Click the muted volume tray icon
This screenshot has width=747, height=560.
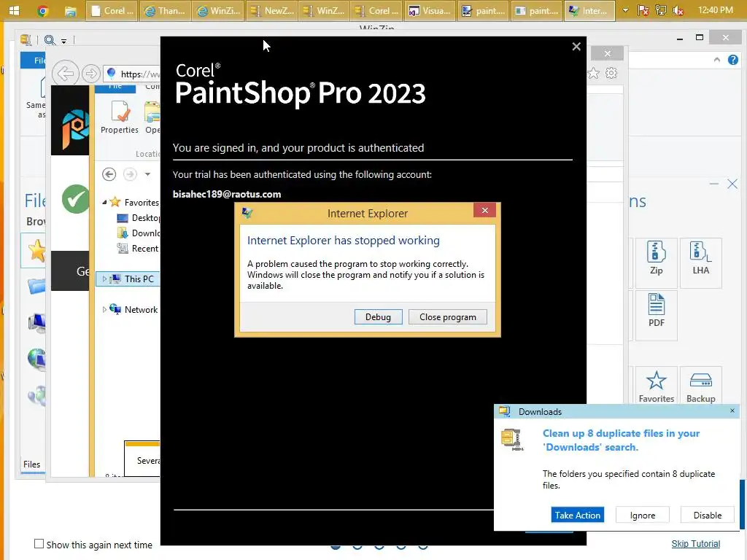(678, 10)
